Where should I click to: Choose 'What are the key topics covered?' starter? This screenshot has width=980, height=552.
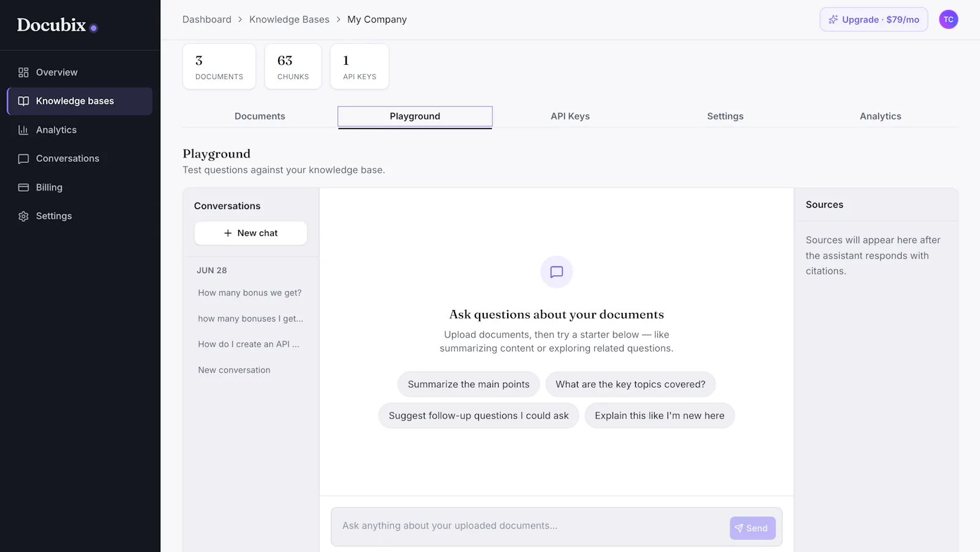[630, 384]
